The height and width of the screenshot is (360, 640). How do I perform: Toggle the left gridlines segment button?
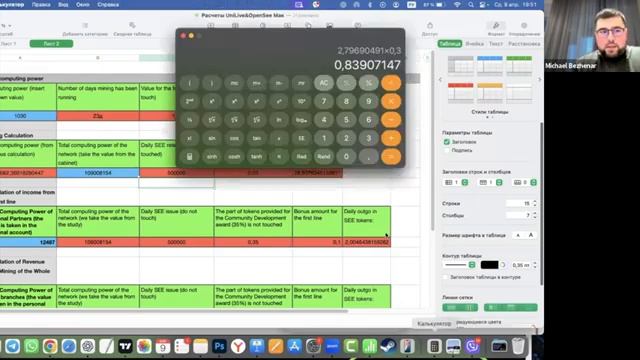[460, 307]
